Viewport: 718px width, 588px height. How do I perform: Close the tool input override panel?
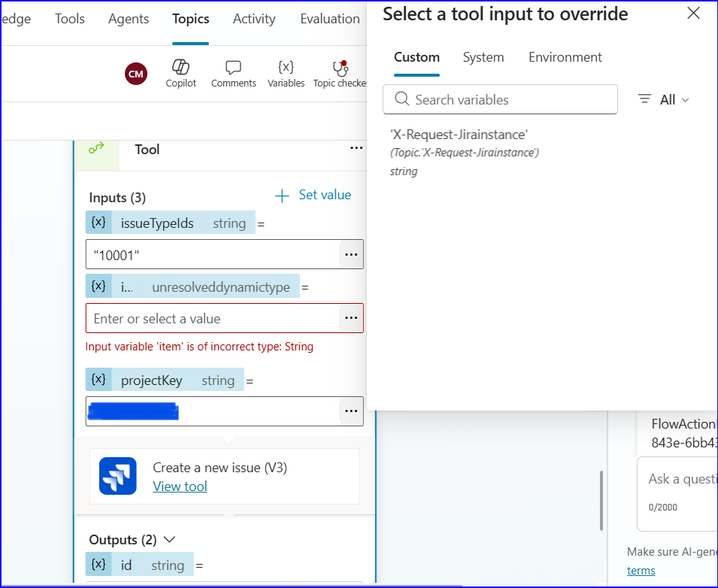(x=693, y=14)
